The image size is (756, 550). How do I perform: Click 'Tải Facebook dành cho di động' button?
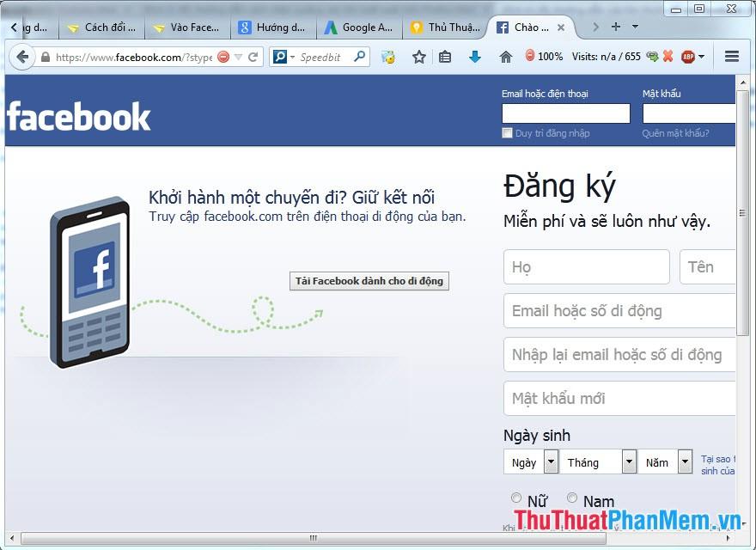pyautogui.click(x=369, y=281)
